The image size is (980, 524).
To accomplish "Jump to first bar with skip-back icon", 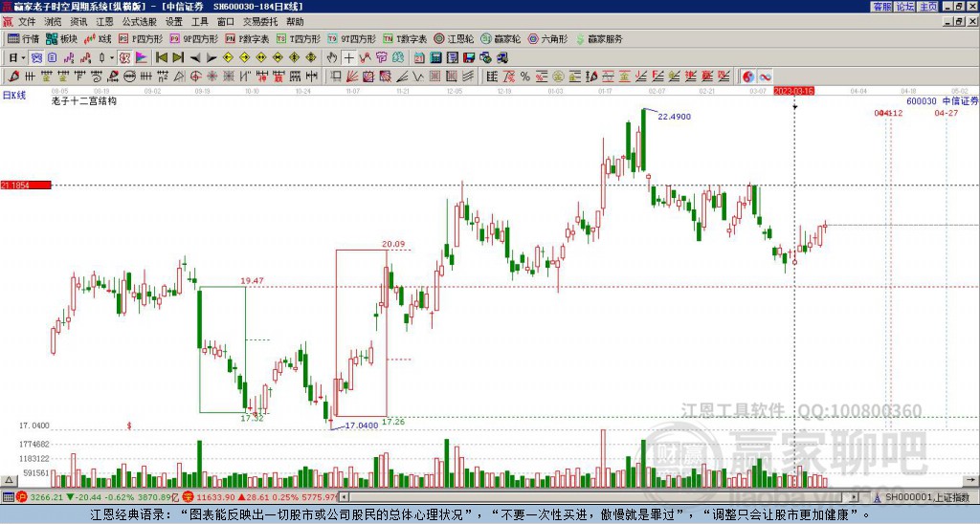I will pyautogui.click(x=161, y=58).
